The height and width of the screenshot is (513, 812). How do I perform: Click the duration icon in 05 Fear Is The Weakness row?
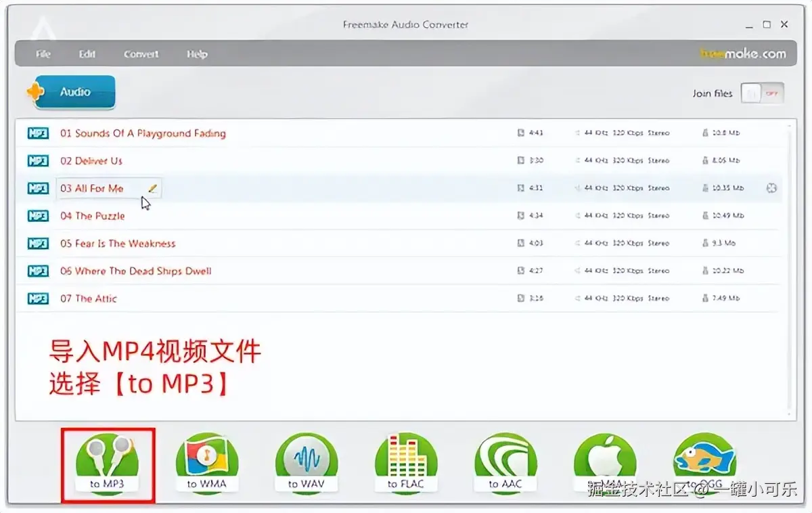520,244
